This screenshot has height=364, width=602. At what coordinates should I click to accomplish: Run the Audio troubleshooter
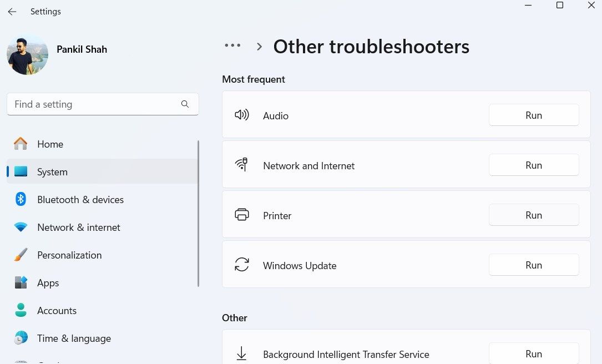click(533, 115)
